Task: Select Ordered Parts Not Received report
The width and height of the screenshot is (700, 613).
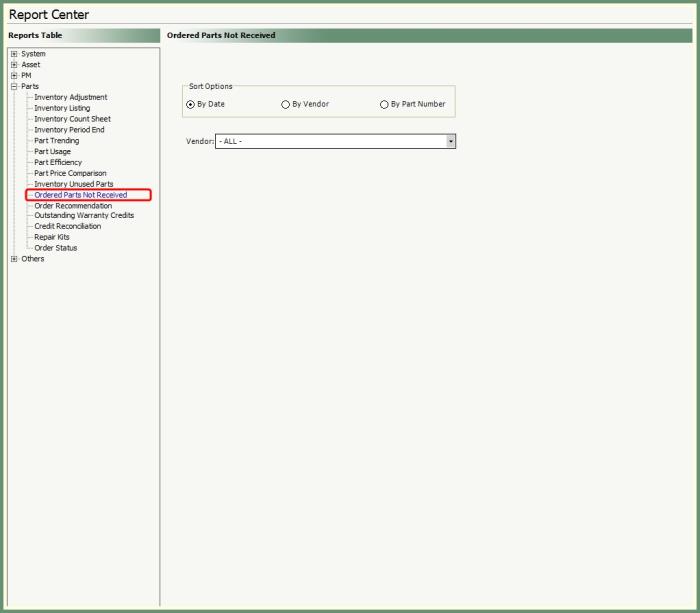Action: tap(80, 195)
